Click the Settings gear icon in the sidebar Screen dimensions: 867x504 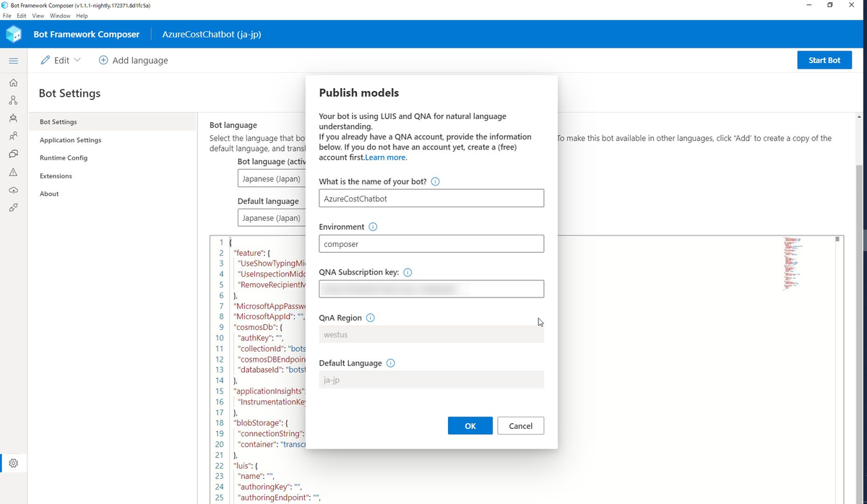click(x=13, y=463)
